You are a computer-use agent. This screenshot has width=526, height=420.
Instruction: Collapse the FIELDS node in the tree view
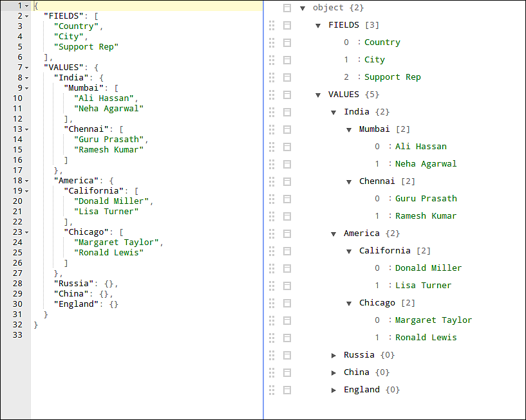point(317,24)
